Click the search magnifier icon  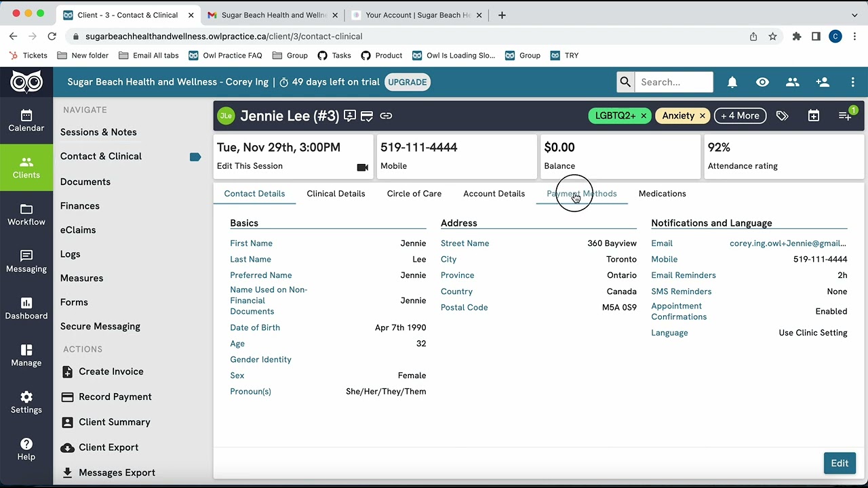(x=625, y=82)
